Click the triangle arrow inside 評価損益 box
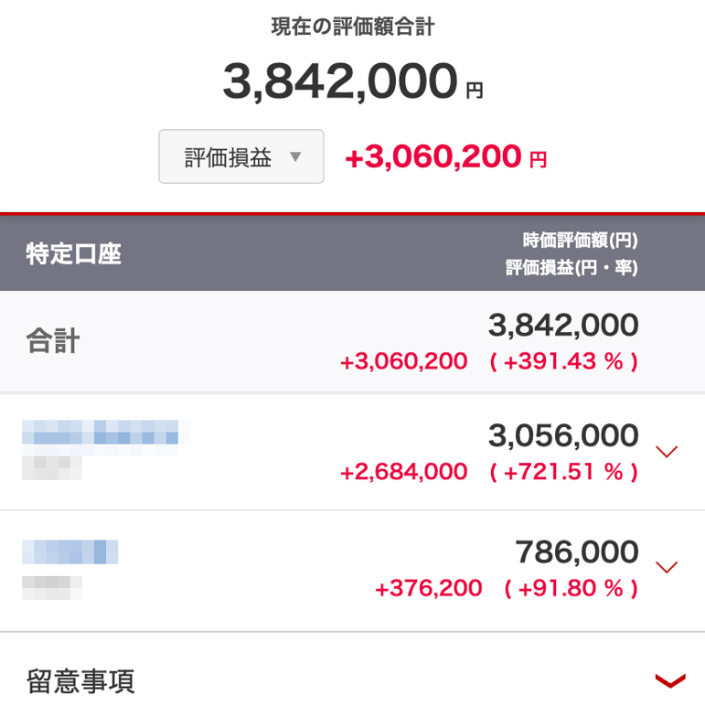The height and width of the screenshot is (728, 705). click(x=295, y=156)
